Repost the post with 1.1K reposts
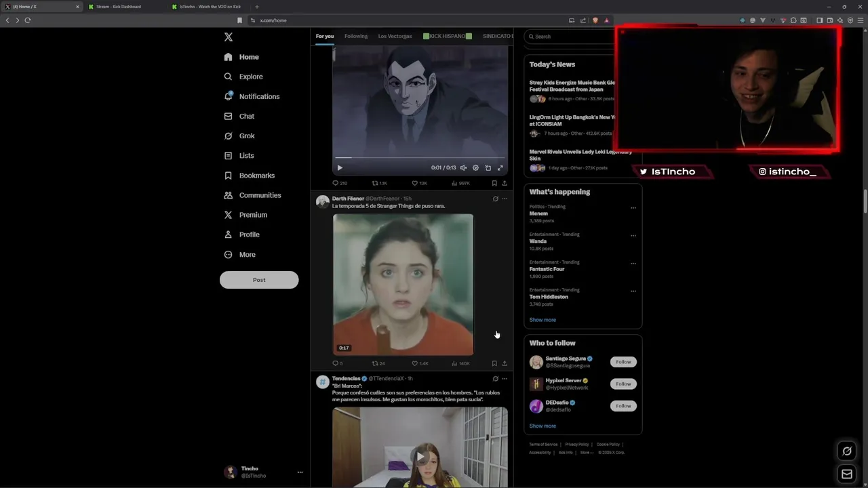 point(380,183)
